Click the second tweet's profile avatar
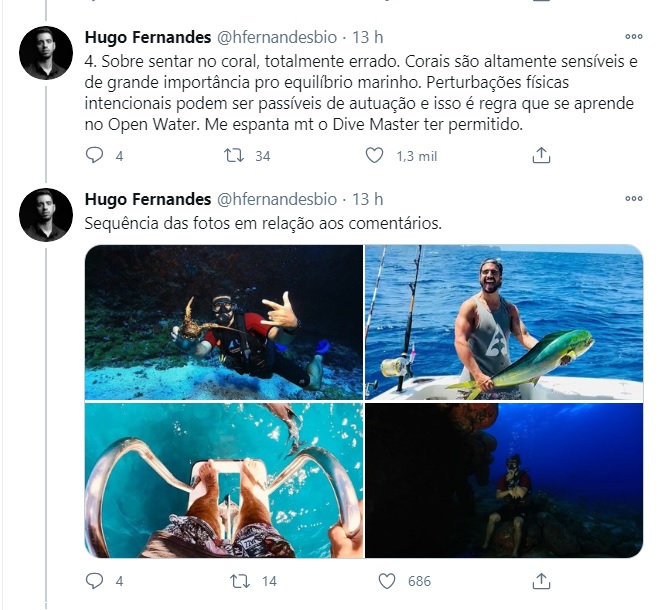Image resolution: width=659 pixels, height=610 pixels. [x=47, y=214]
